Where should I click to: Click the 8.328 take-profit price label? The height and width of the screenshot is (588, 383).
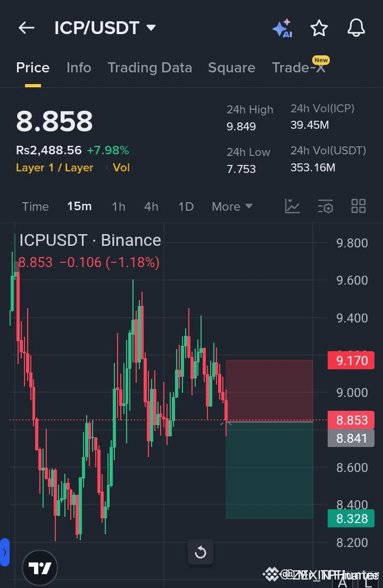[351, 519]
